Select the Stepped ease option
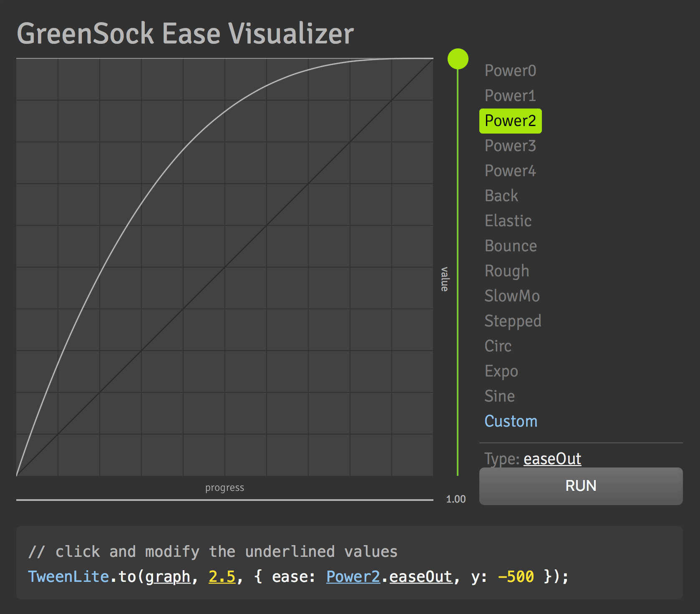 (513, 321)
